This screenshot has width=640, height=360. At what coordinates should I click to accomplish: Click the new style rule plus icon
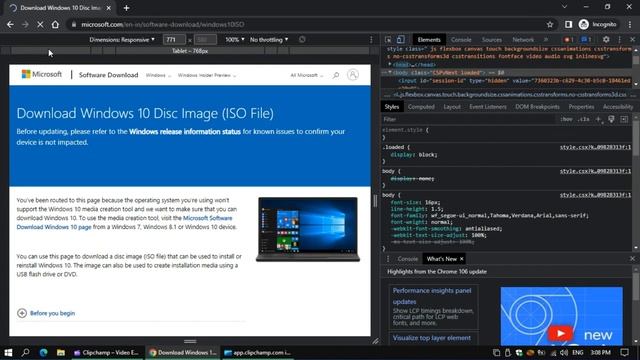click(598, 119)
